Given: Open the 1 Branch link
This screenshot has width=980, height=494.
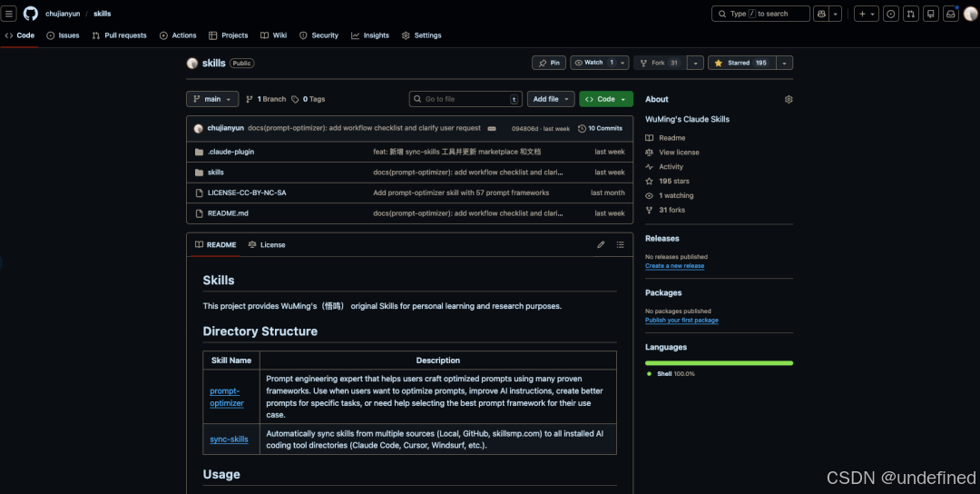Looking at the screenshot, I should pos(266,99).
